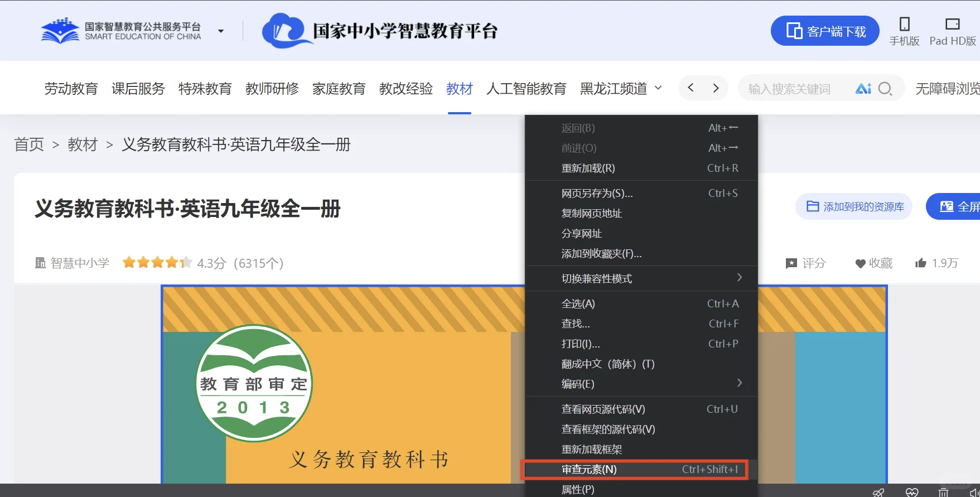The image size is (980, 497).
Task: Choose 重新加载框架 menu item
Action: coord(641,449)
